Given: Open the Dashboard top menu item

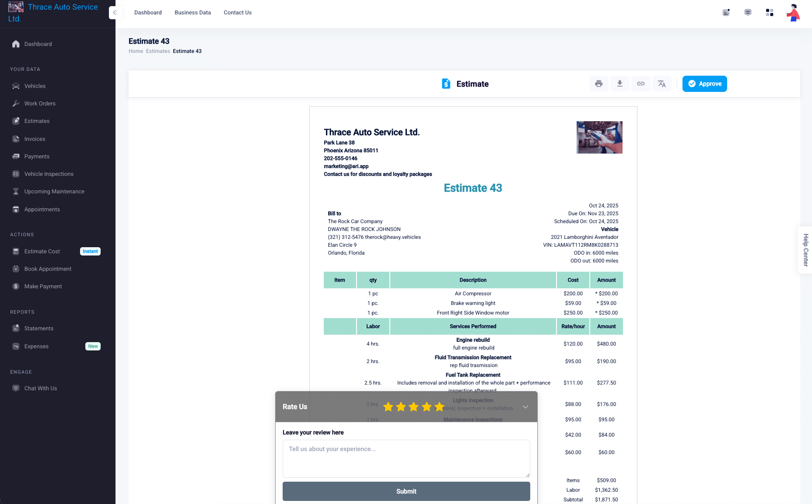Looking at the screenshot, I should point(148,13).
